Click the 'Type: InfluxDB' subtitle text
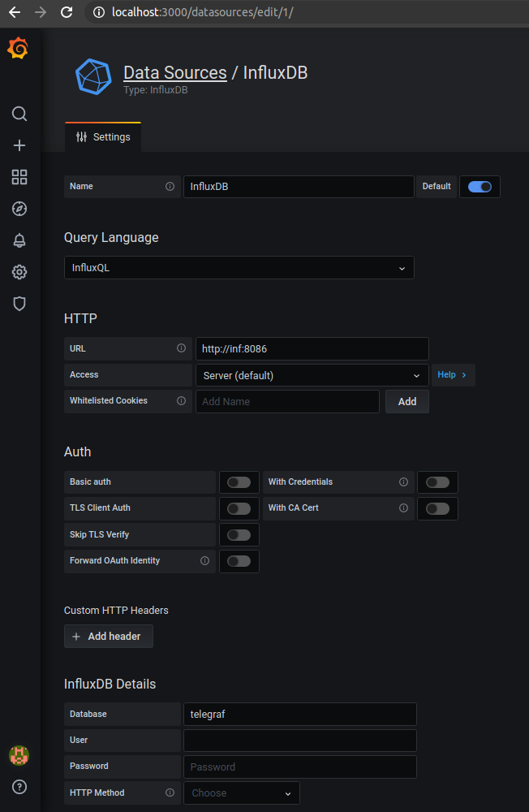 (155, 90)
